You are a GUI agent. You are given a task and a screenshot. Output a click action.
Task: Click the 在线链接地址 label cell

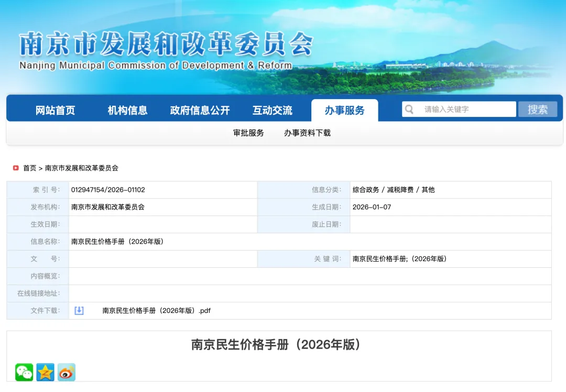tap(38, 293)
